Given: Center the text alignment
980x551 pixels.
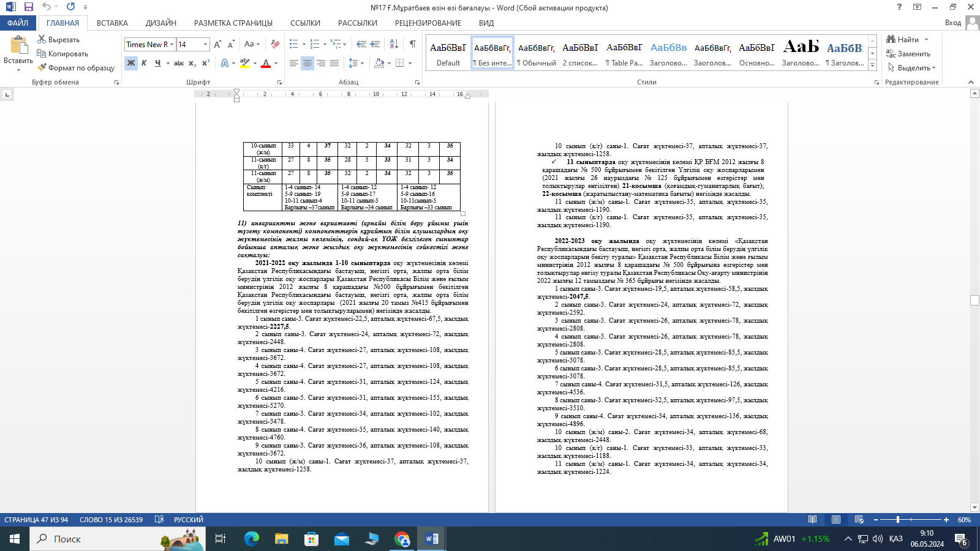Looking at the screenshot, I should pos(307,62).
